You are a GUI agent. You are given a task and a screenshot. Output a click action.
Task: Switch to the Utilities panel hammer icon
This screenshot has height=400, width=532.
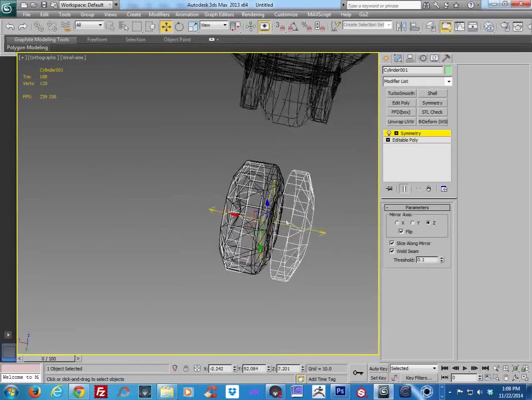point(446,58)
